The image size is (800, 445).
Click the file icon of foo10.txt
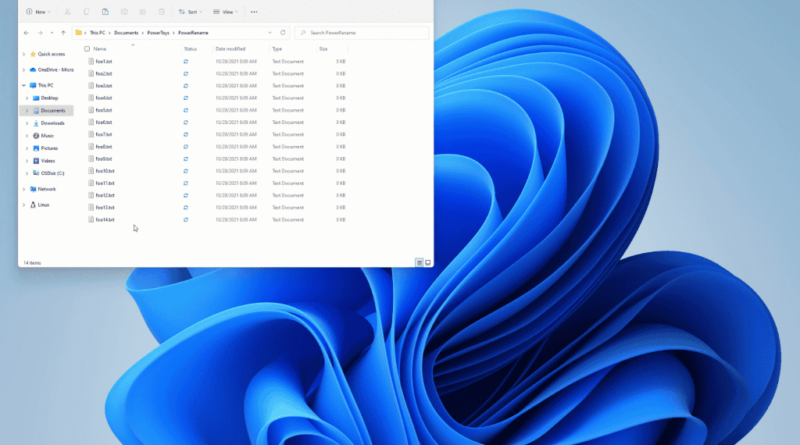click(91, 171)
